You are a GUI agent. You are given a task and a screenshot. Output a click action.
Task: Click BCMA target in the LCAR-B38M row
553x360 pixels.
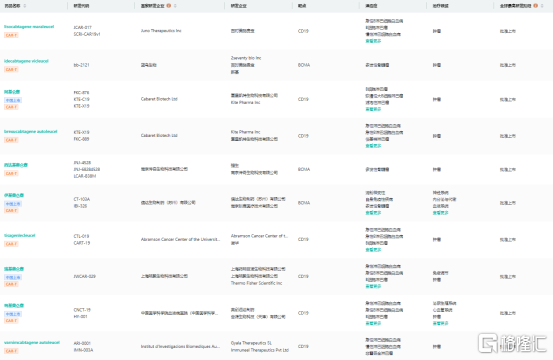click(x=304, y=169)
